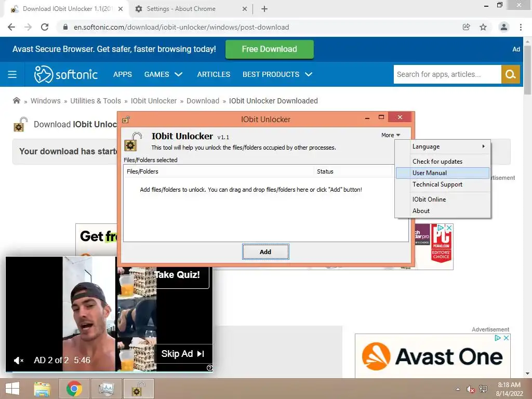
Task: Click the network tray icon
Action: click(x=483, y=389)
